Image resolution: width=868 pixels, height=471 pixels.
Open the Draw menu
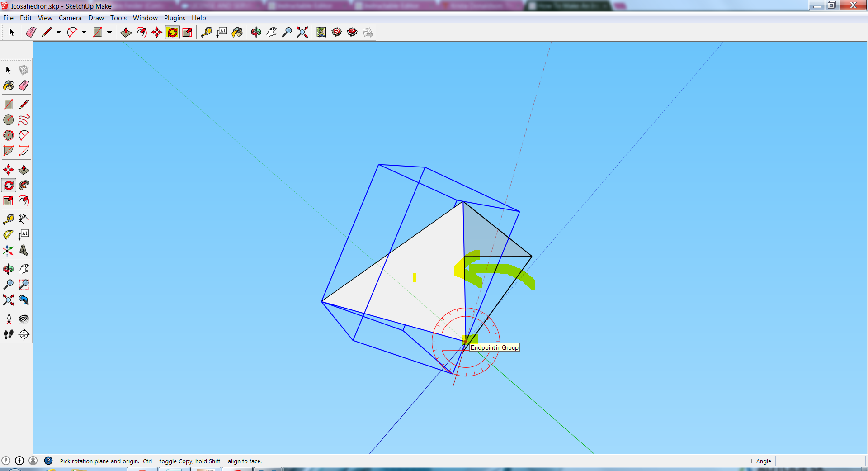[x=96, y=18]
